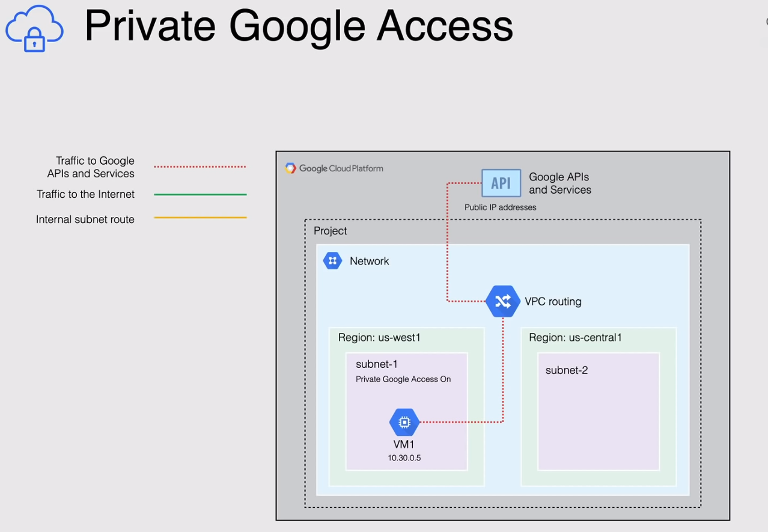Select the Region: us-west1 label
The width and height of the screenshot is (768, 532).
(379, 338)
